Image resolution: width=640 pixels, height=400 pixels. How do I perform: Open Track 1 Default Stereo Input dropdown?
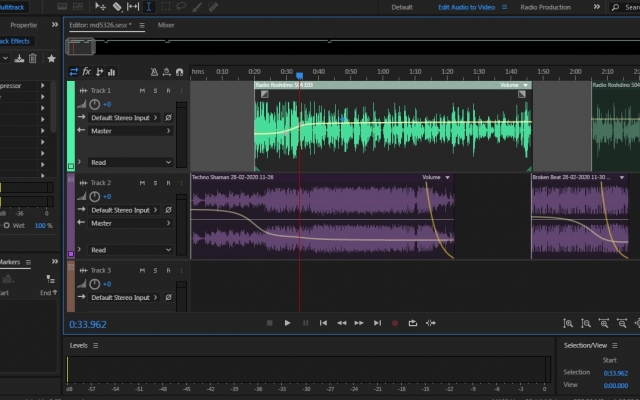124,118
